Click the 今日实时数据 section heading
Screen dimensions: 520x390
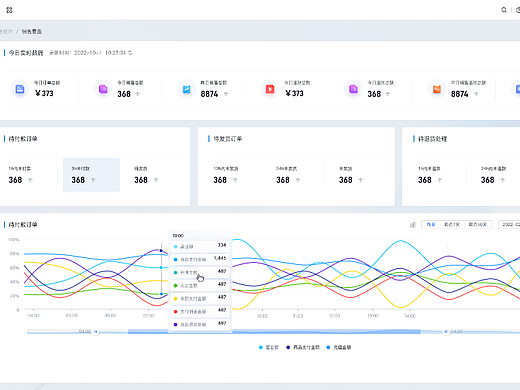click(26, 53)
